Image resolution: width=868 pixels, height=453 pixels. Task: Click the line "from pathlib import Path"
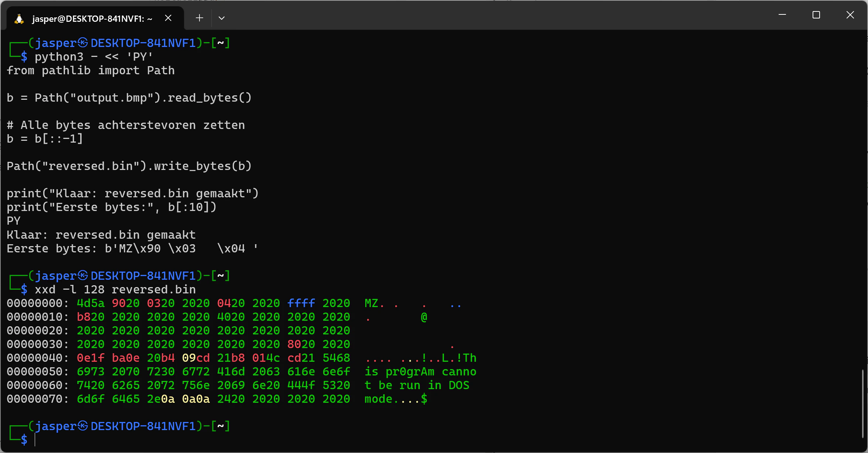90,70
